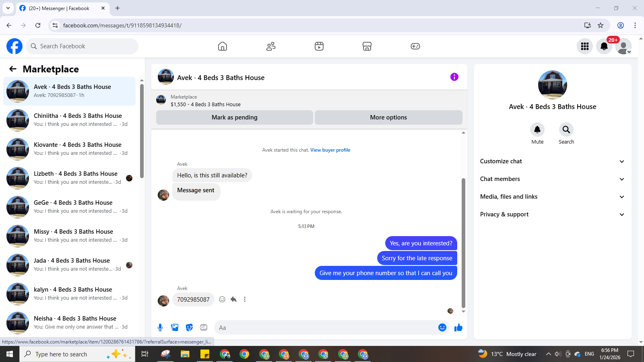644x362 pixels.
Task: Open kalyn conversation
Action: point(69,294)
